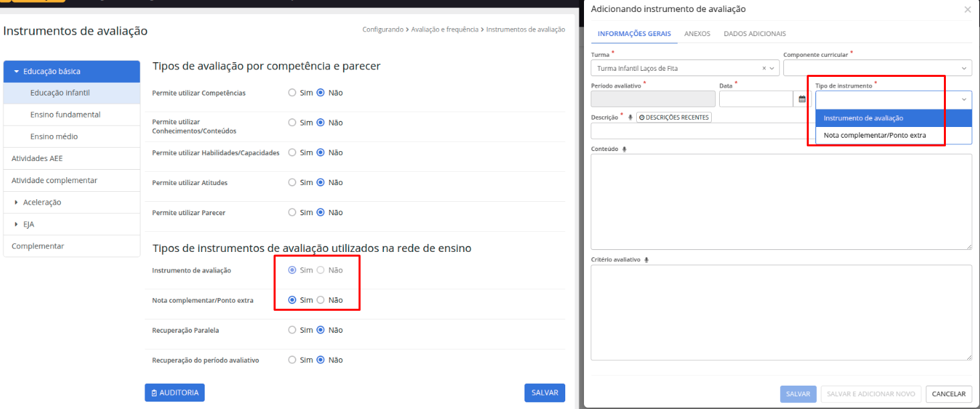Choose Sim for Permite utilizar Atitudes
Viewport: 980px width, 409px height.
(292, 182)
